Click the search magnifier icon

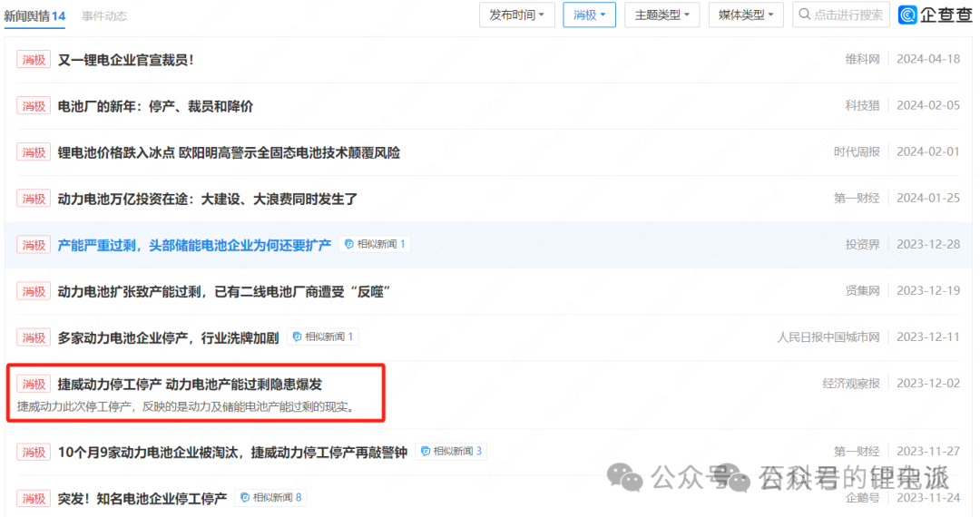click(x=805, y=15)
